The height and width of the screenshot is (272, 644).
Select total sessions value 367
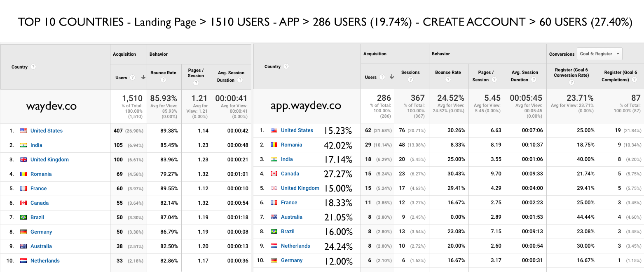418,98
